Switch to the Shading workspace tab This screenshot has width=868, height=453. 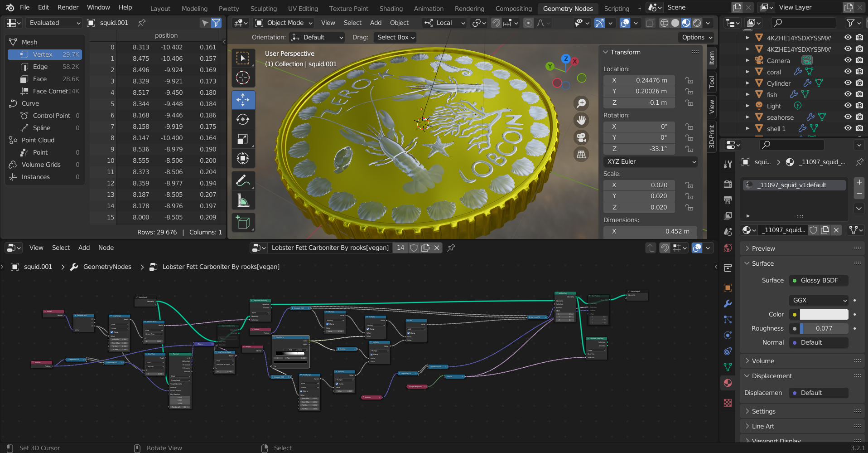point(391,8)
